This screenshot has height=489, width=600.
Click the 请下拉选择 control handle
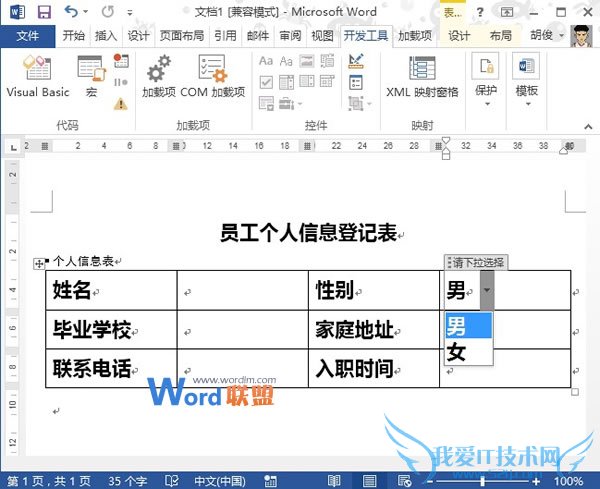(x=476, y=262)
